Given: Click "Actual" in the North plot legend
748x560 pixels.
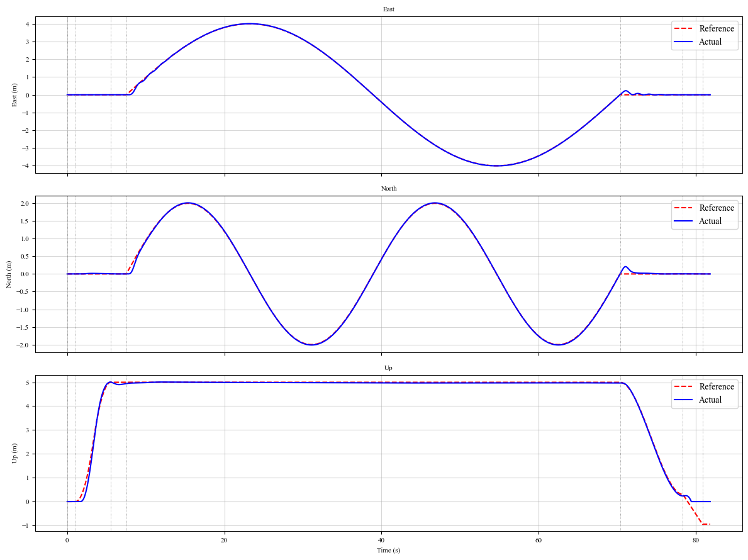Looking at the screenshot, I should 710,221.
